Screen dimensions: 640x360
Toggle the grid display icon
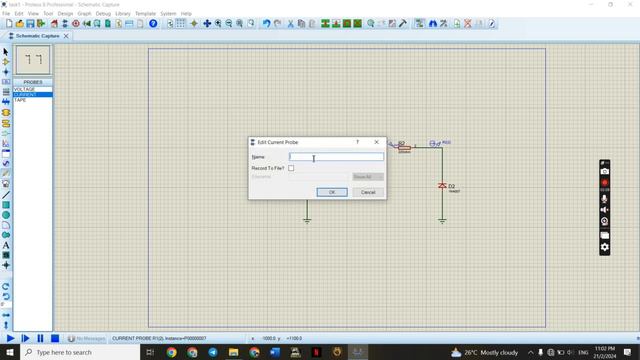(x=180, y=24)
